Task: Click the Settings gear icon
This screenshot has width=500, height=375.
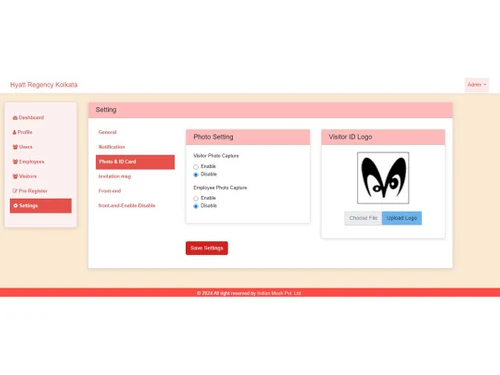Action: click(15, 206)
